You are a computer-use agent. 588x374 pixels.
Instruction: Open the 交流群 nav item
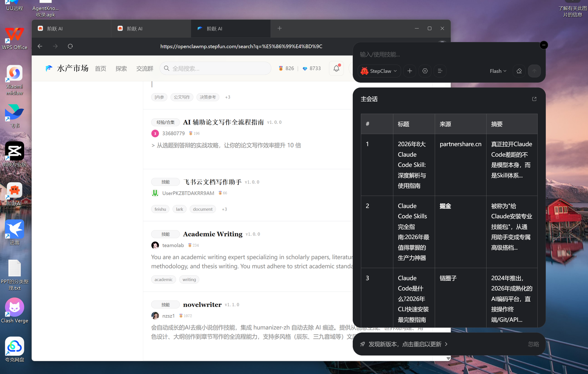145,69
